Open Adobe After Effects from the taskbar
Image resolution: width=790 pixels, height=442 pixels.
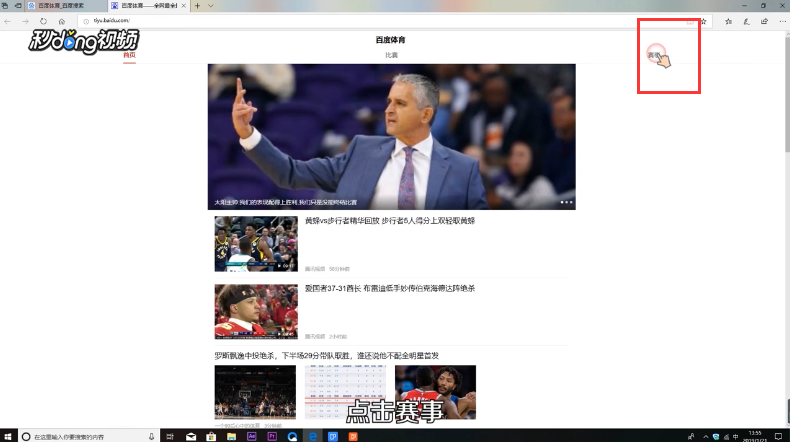pyautogui.click(x=251, y=436)
